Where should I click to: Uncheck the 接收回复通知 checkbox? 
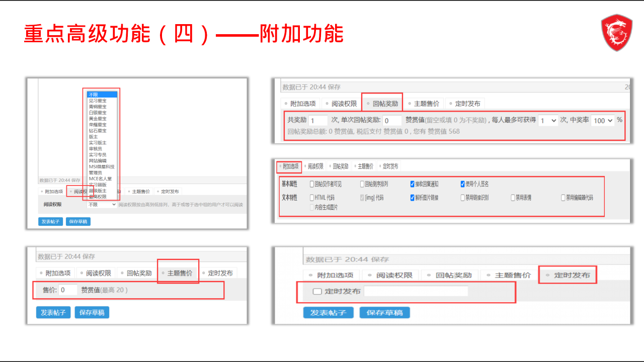pyautogui.click(x=413, y=184)
